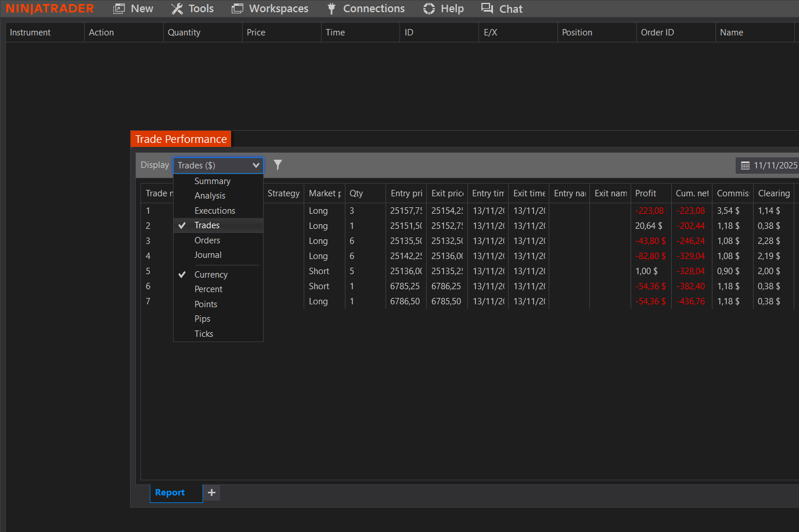
Task: Open the Display dropdown arrow
Action: point(256,165)
